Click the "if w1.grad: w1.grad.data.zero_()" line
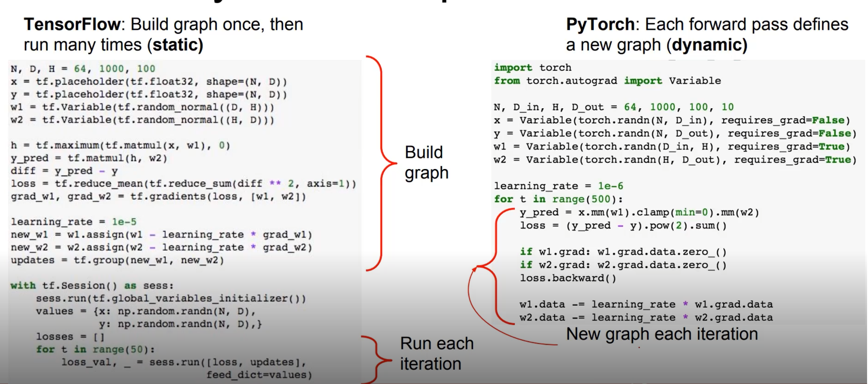868x384 pixels. pos(624,252)
